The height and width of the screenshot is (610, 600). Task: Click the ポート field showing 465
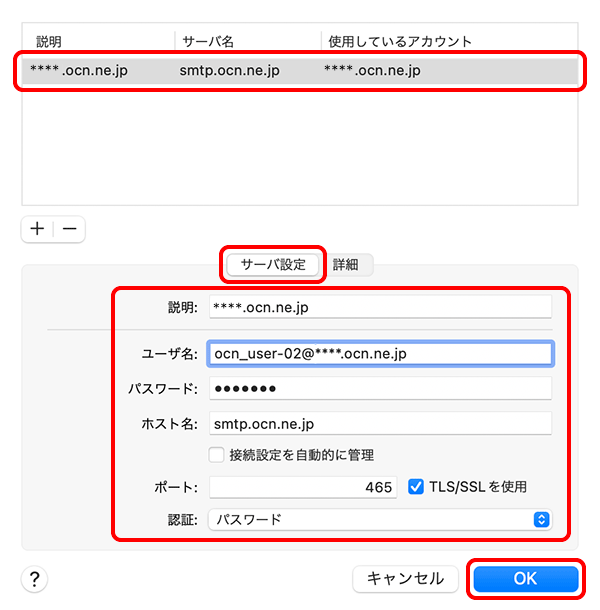click(x=303, y=487)
